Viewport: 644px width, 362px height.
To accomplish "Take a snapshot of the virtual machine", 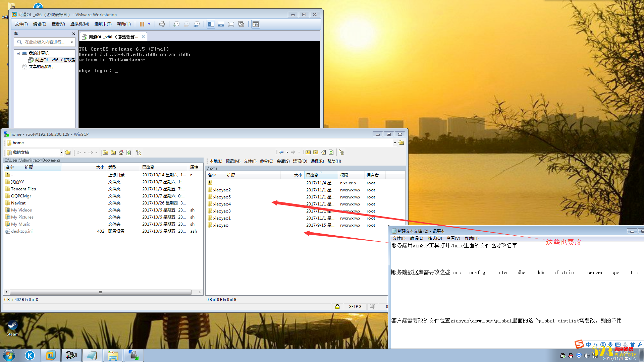I will click(x=176, y=24).
